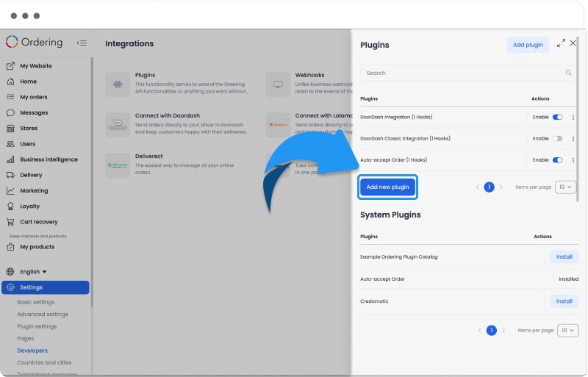Click the Cart recovery cart icon

point(10,222)
